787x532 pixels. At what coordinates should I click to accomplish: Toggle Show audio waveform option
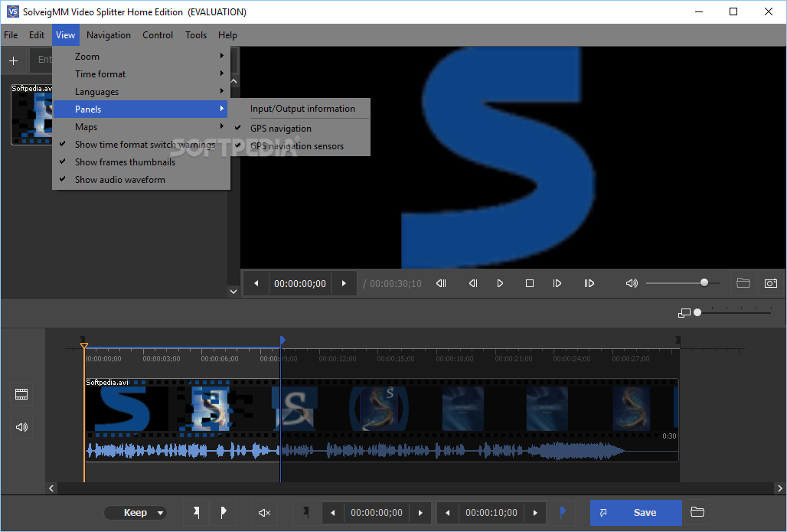pos(141,180)
